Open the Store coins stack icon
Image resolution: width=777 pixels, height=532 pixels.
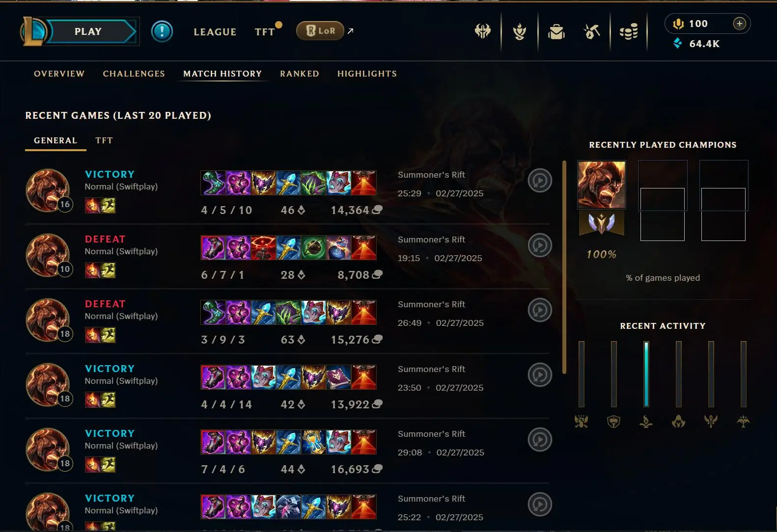[x=629, y=31]
